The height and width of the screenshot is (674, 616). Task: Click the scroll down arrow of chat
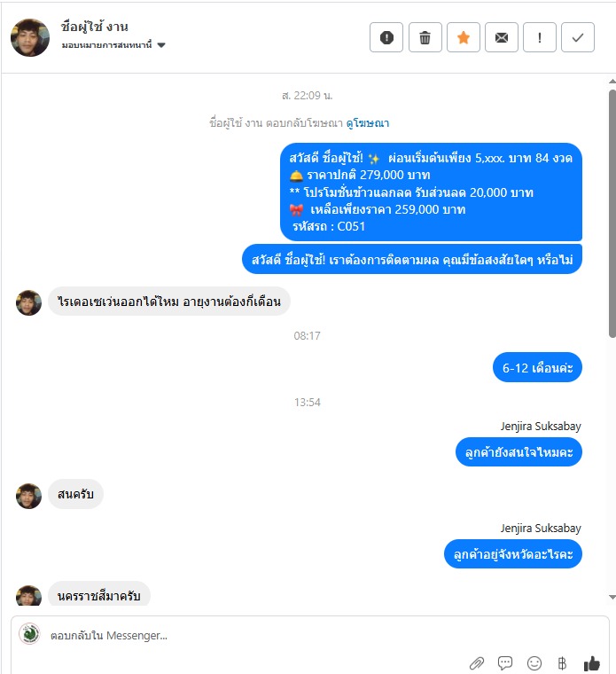612,597
